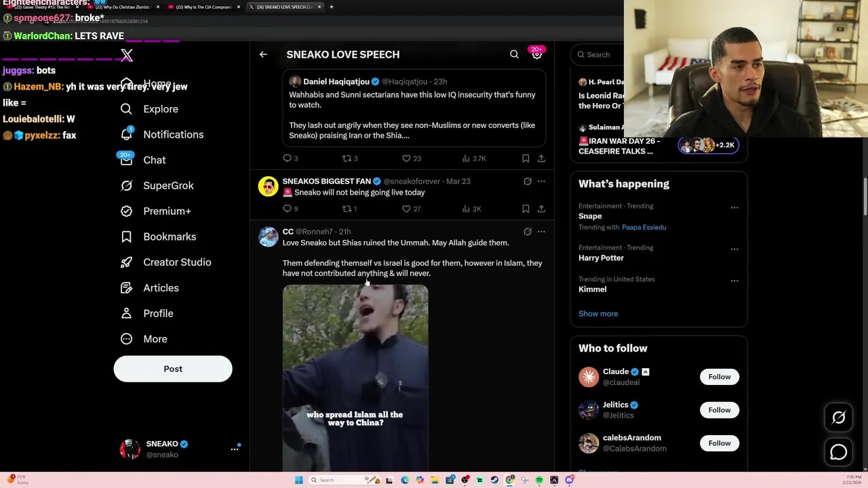The width and height of the screenshot is (868, 488).
Task: Open the more options on CC's tweet
Action: 541,232
